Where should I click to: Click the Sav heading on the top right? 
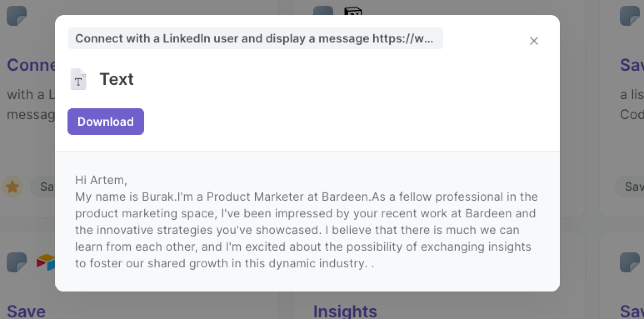[632, 65]
